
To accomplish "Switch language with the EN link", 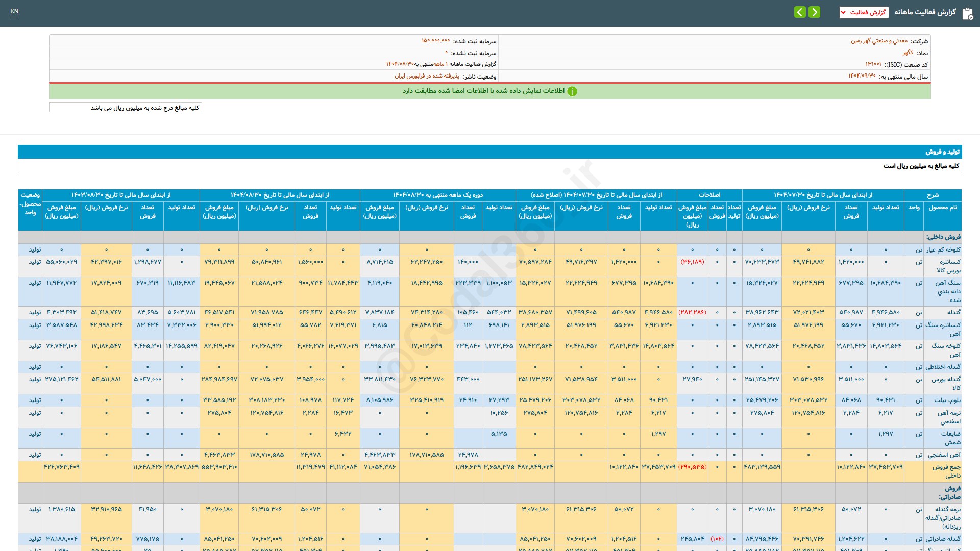I will coord(14,11).
